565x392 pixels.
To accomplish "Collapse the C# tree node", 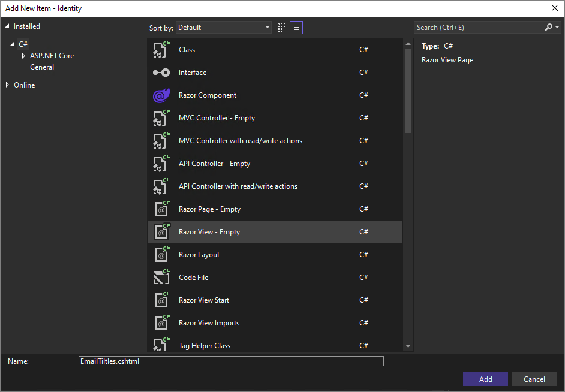I will (x=12, y=44).
